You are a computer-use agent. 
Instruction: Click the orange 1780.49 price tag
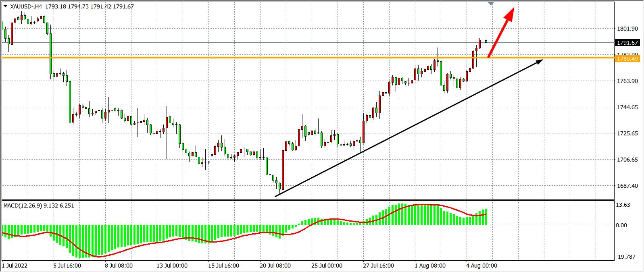tap(627, 59)
